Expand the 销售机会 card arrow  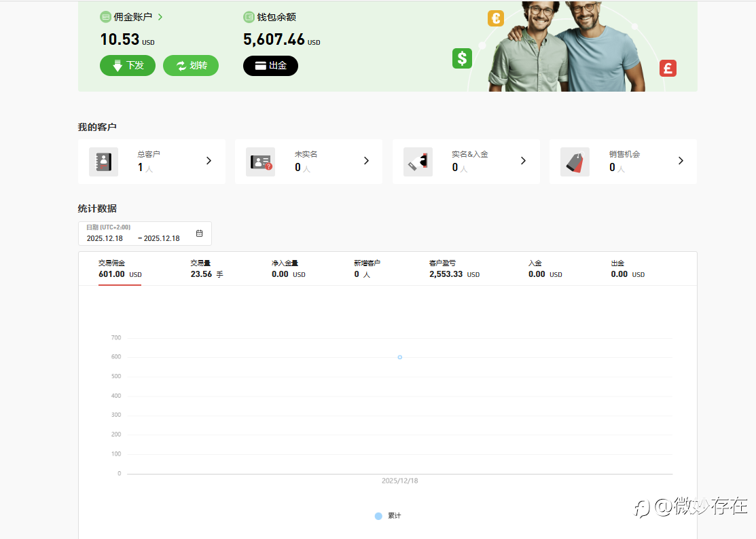[x=681, y=161]
